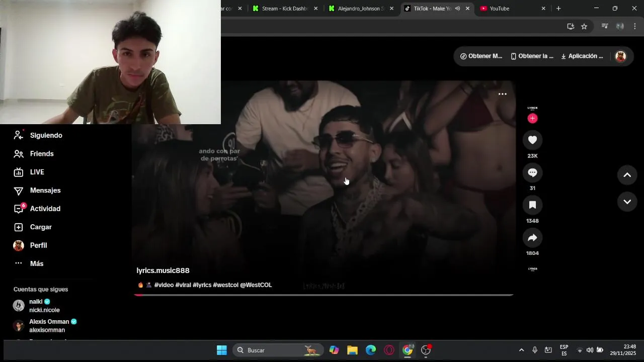Like the video with the heart icon

click(x=532, y=140)
